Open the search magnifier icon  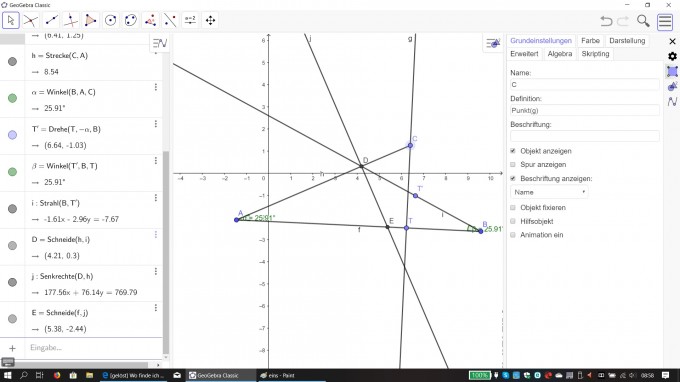coord(643,21)
